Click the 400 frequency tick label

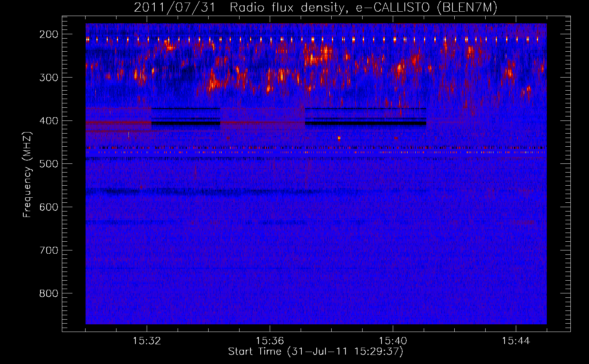[x=49, y=121]
